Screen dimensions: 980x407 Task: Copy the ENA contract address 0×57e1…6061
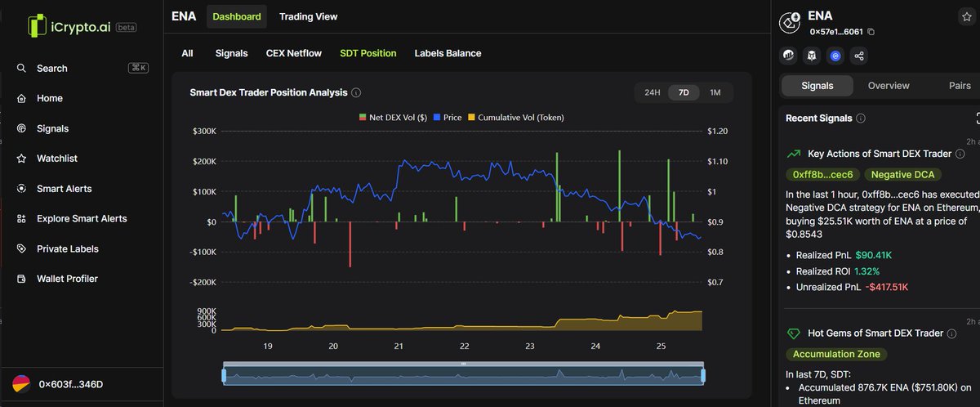point(871,32)
